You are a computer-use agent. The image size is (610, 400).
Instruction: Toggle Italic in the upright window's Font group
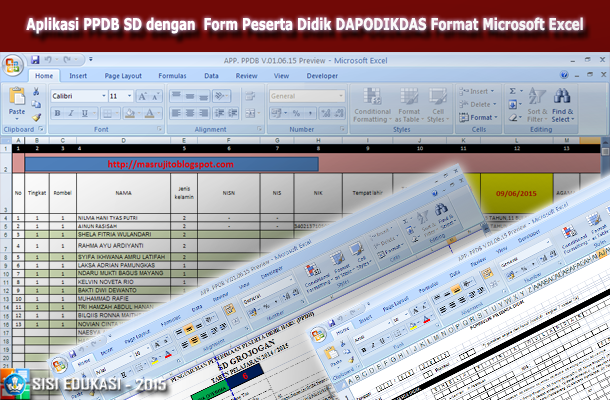(71, 113)
